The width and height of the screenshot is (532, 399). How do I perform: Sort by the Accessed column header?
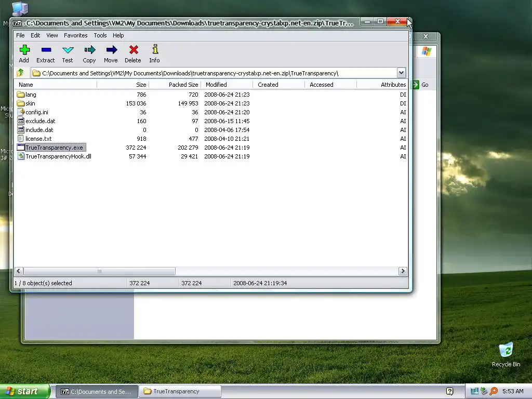[330, 85]
